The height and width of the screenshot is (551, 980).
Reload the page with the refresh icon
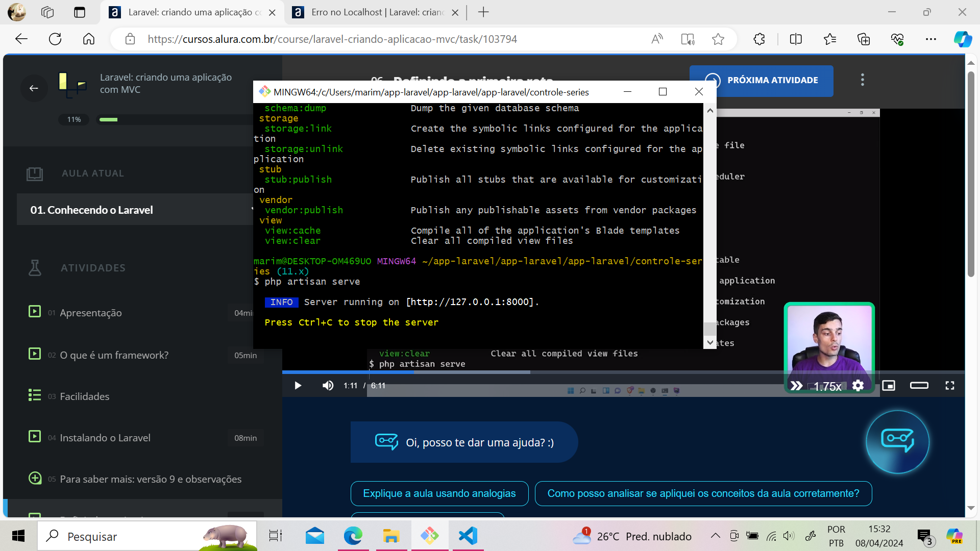[55, 39]
